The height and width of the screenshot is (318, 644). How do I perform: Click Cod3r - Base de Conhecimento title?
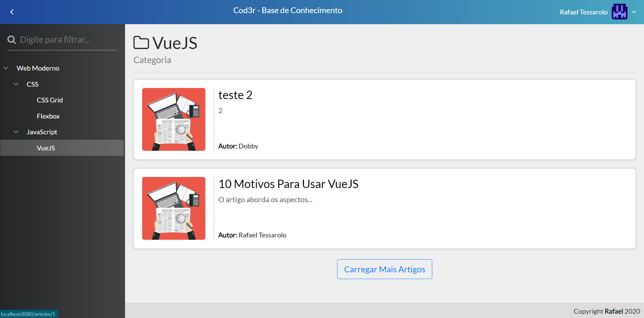[x=288, y=10]
